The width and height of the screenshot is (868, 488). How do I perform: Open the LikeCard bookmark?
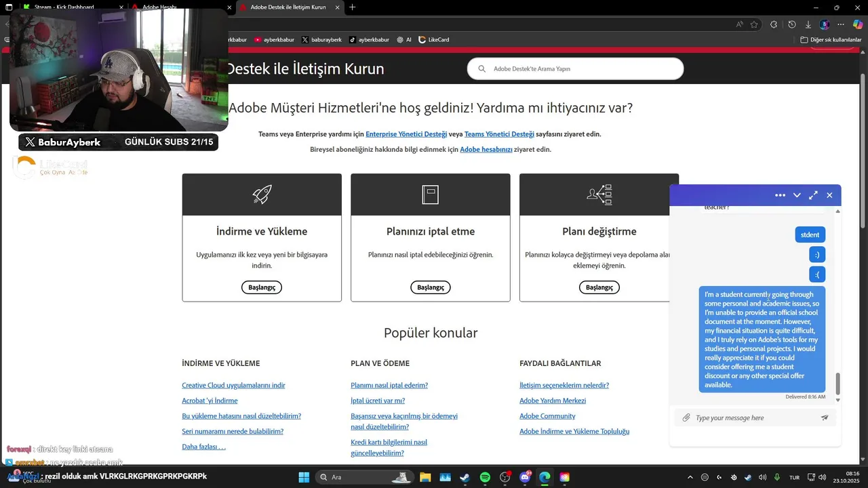click(434, 39)
